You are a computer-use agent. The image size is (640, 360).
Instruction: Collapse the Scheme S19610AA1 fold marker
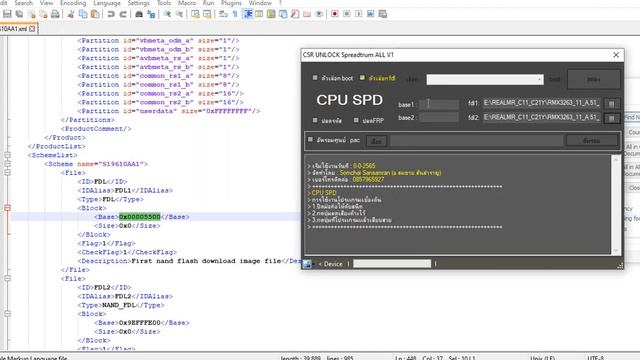tap(7, 164)
